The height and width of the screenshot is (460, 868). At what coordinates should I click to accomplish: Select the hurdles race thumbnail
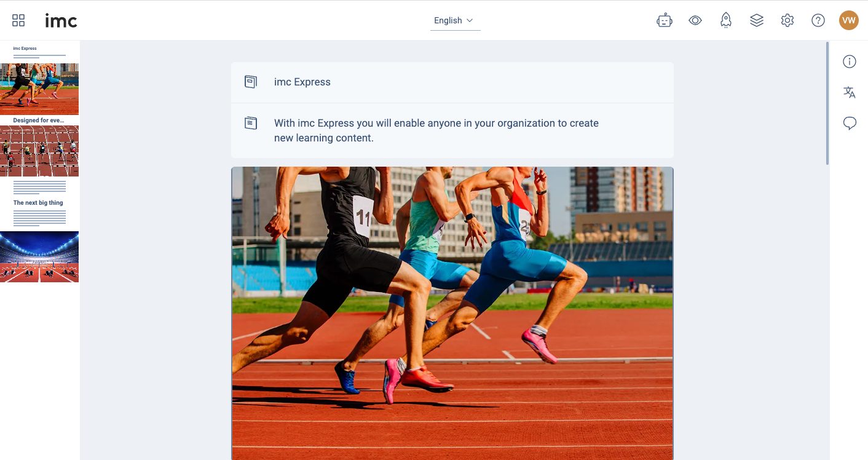(39, 151)
